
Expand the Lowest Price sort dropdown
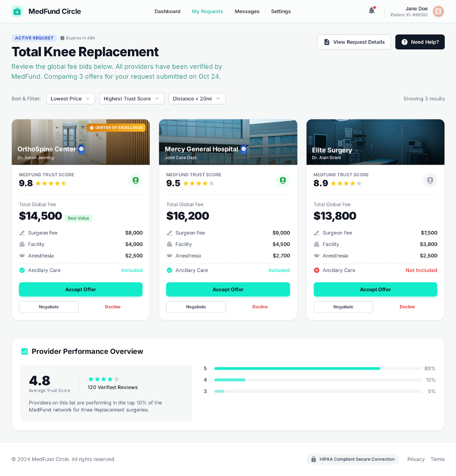[71, 99]
